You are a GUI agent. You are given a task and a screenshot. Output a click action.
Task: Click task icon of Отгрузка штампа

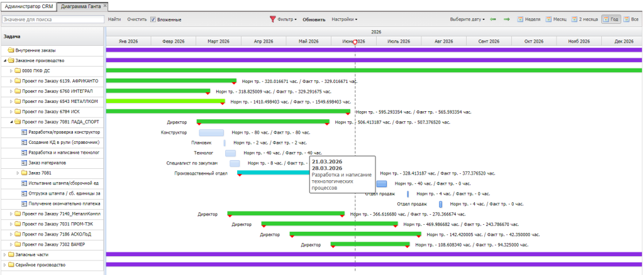click(24, 193)
